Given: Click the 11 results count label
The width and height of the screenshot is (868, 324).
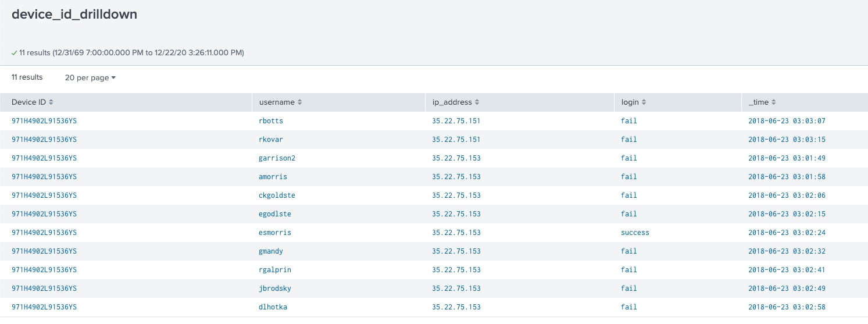Looking at the screenshot, I should 27,77.
